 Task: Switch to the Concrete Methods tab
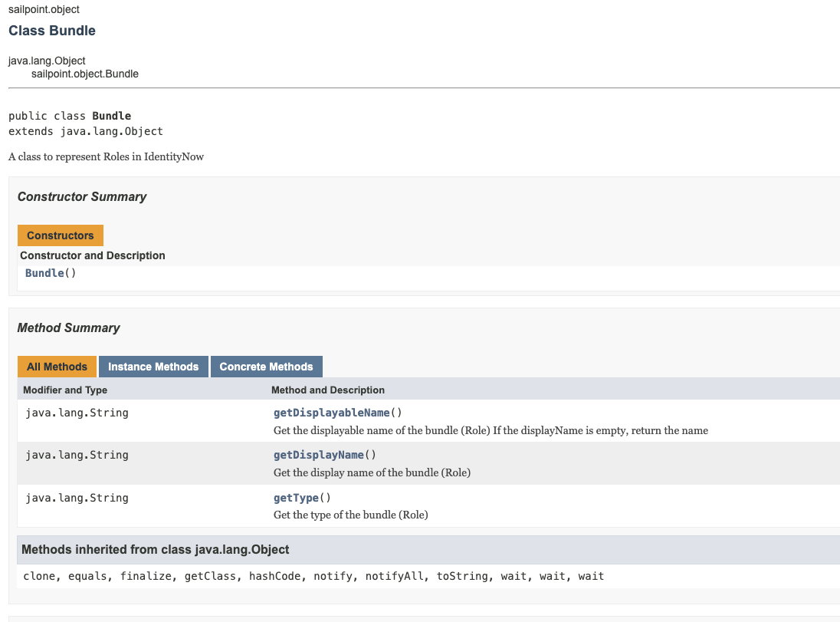pos(266,367)
